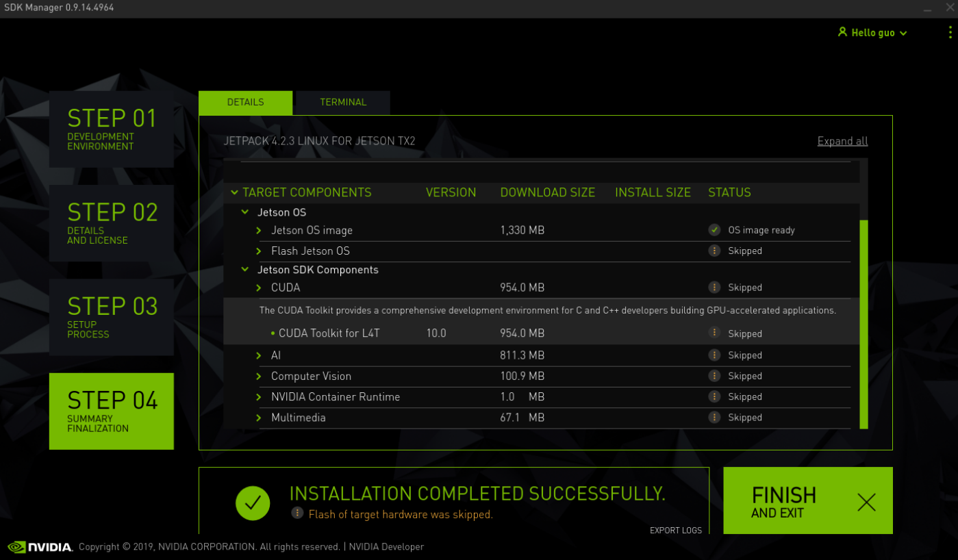This screenshot has height=560, width=958.
Task: Click the Skipped status icon for Flash Jetson OS
Action: click(x=714, y=251)
